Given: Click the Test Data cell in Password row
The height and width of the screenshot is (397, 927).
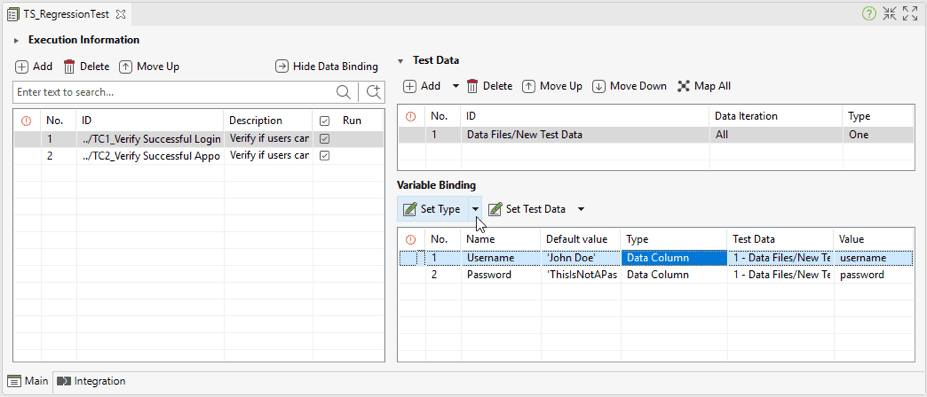Looking at the screenshot, I should (780, 275).
